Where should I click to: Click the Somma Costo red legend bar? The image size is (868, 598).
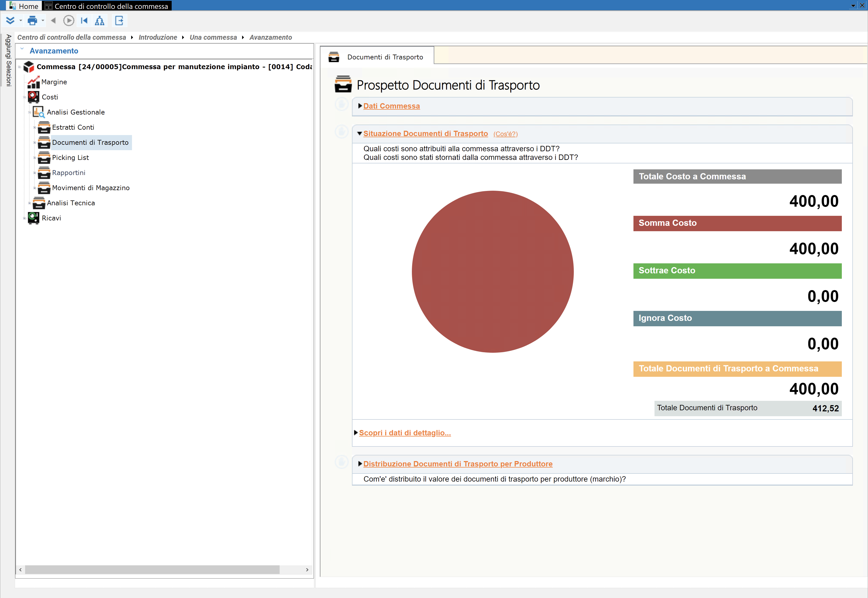click(x=737, y=223)
